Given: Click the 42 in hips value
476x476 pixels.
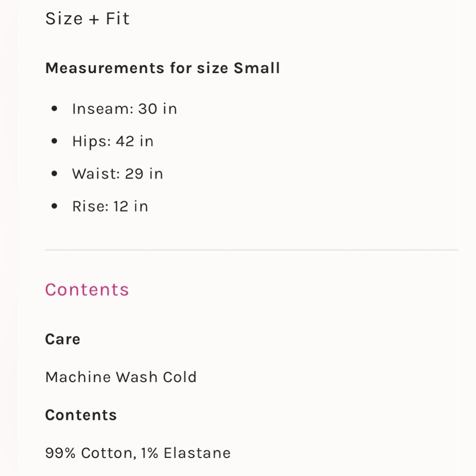Looking at the screenshot, I should pyautogui.click(x=134, y=141).
